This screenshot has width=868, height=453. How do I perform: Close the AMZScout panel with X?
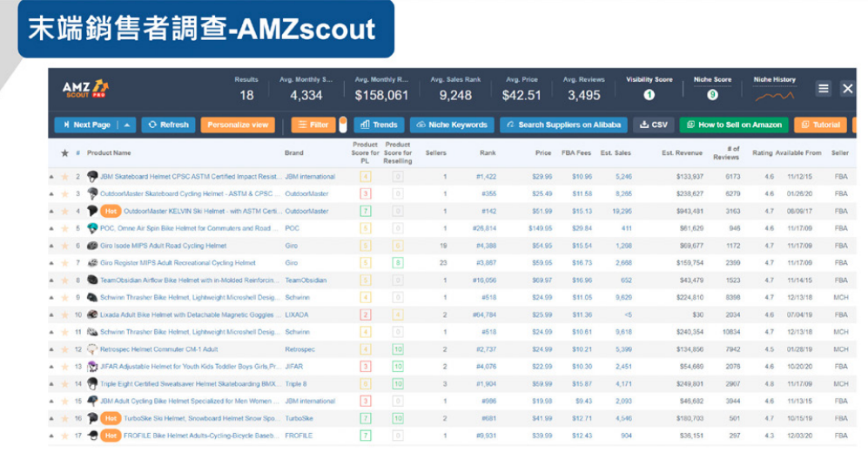coord(847,89)
